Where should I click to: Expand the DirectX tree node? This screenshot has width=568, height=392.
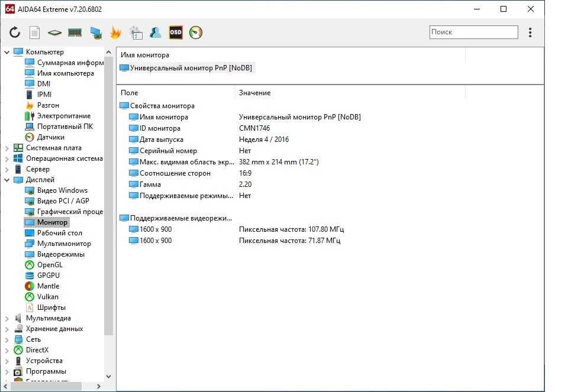[x=7, y=351]
